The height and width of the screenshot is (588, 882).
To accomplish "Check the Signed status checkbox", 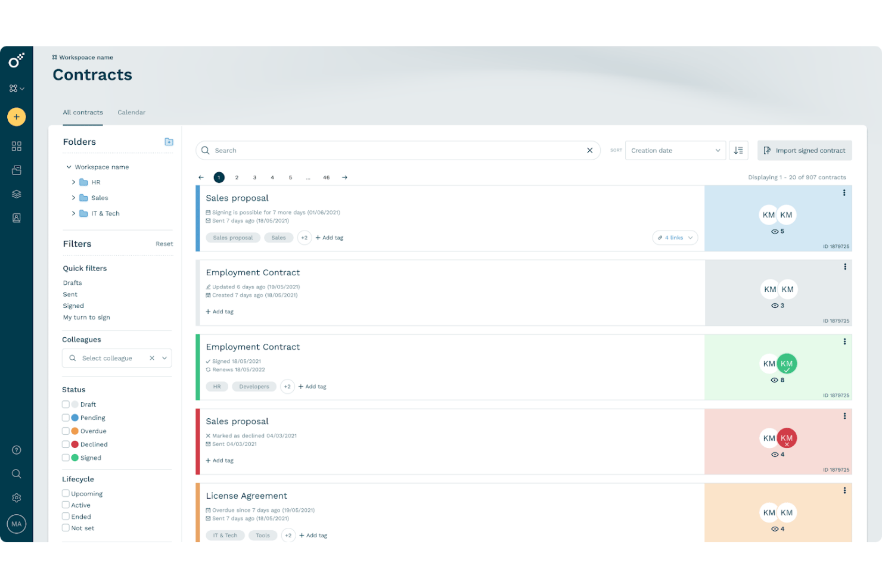I will click(x=66, y=458).
